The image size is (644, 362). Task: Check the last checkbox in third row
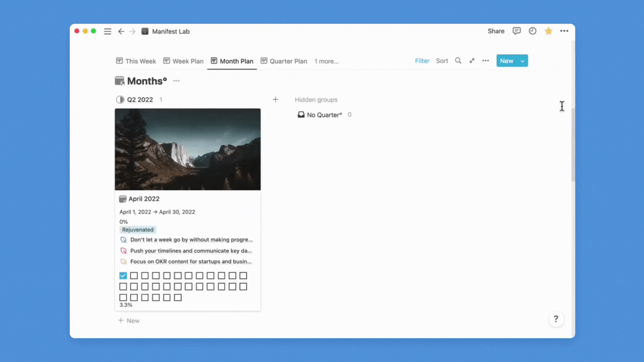(x=178, y=297)
